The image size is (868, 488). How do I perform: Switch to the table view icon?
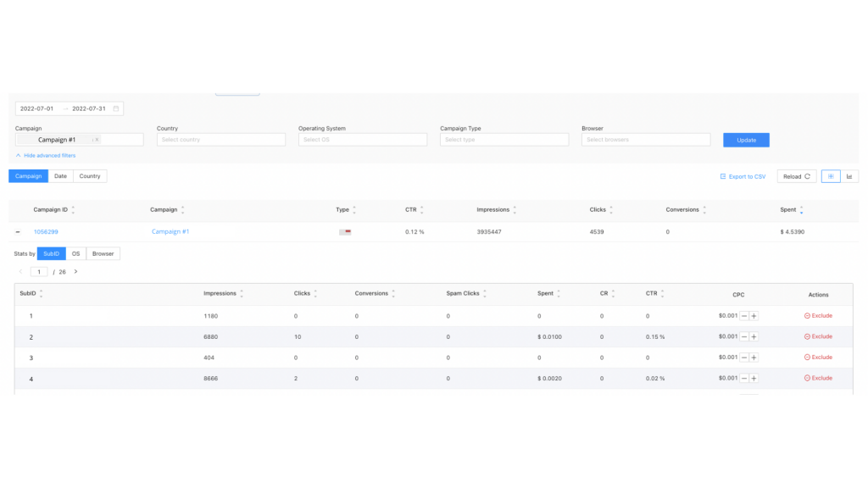[830, 176]
